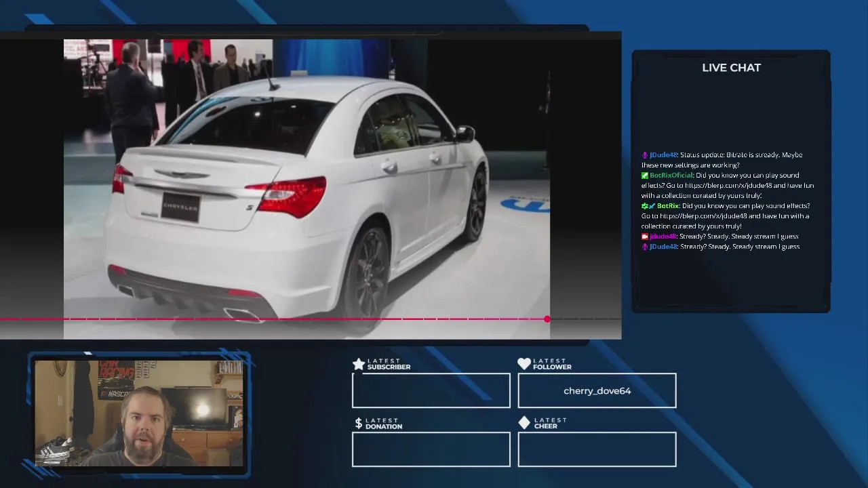Select the streamer webcam thumbnail
Screen dimensions: 868x488
[x=139, y=413]
